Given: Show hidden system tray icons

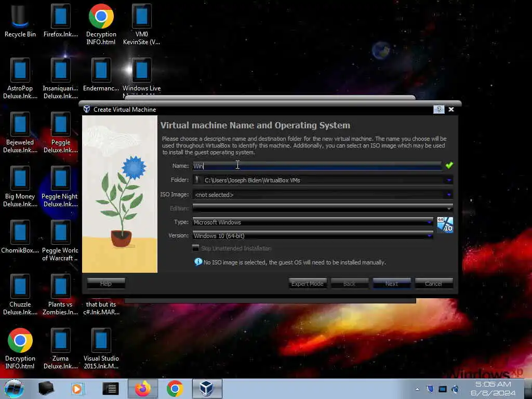Looking at the screenshot, I should (417, 389).
